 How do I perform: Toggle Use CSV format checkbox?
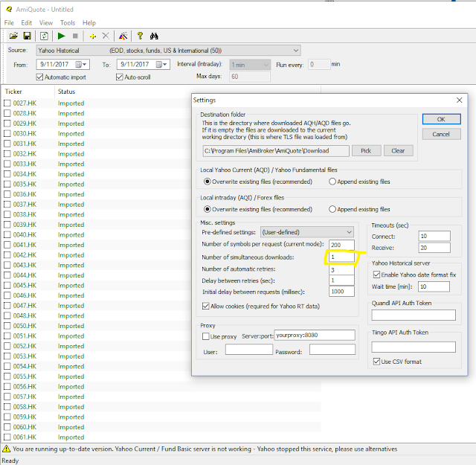tap(376, 362)
